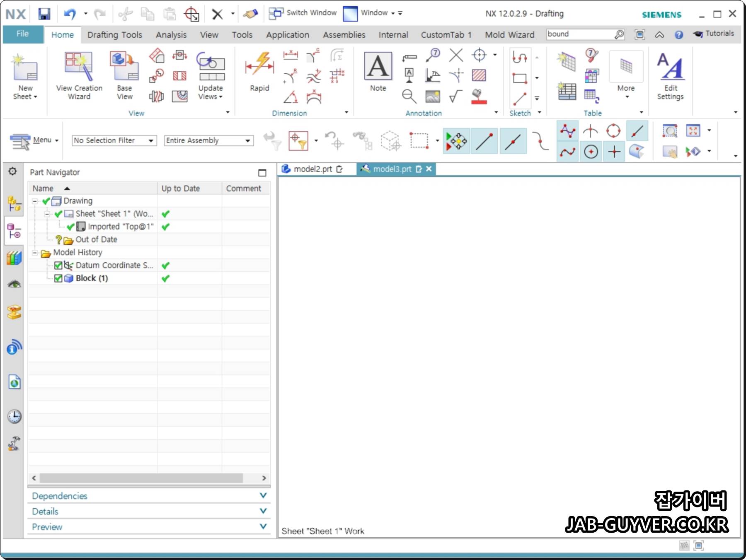This screenshot has height=560, width=746.
Task: Click the linear dimension icon
Action: 291,55
